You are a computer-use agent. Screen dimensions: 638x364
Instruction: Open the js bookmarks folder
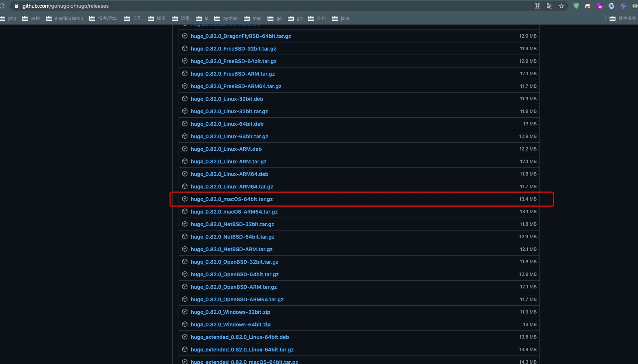202,18
